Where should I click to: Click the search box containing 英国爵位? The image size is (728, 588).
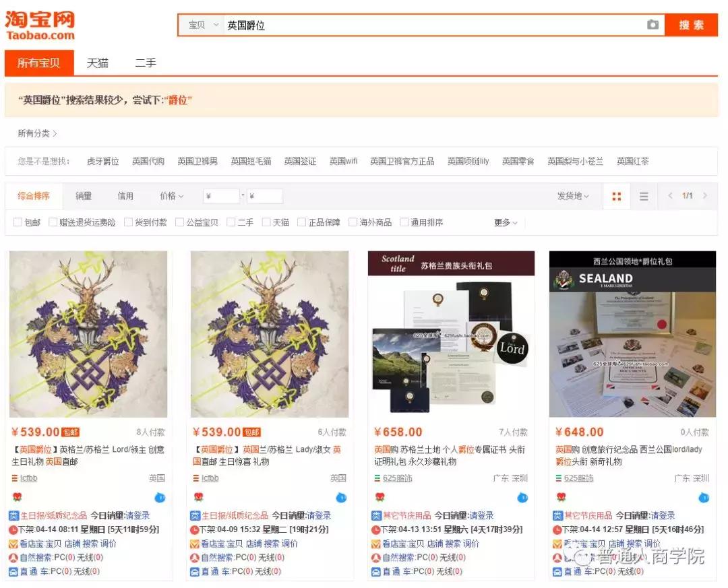click(x=434, y=25)
